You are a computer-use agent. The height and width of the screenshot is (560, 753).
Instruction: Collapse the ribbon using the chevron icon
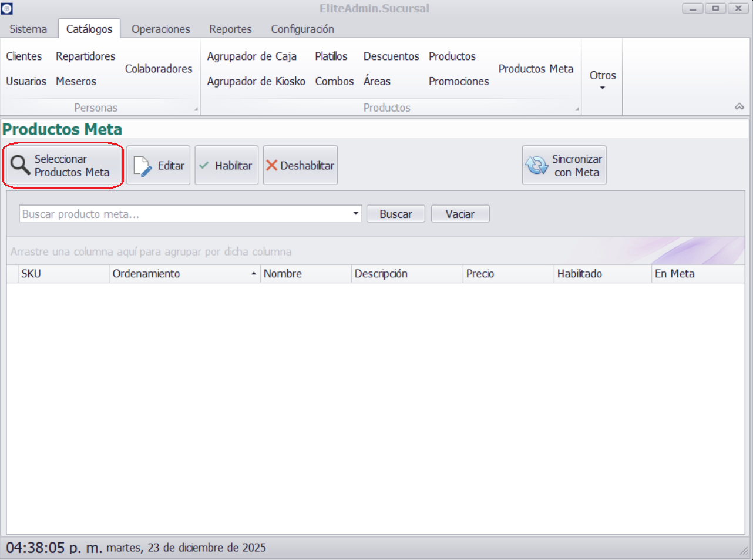(x=739, y=106)
